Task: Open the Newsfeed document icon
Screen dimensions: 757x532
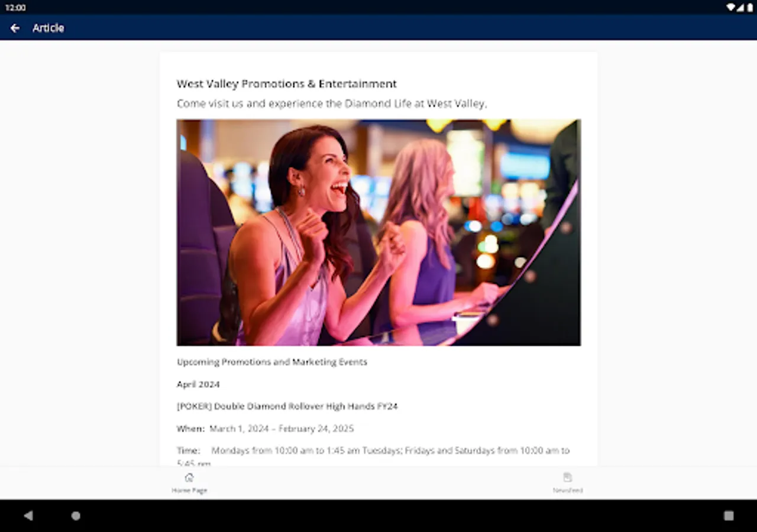Action: click(x=568, y=477)
